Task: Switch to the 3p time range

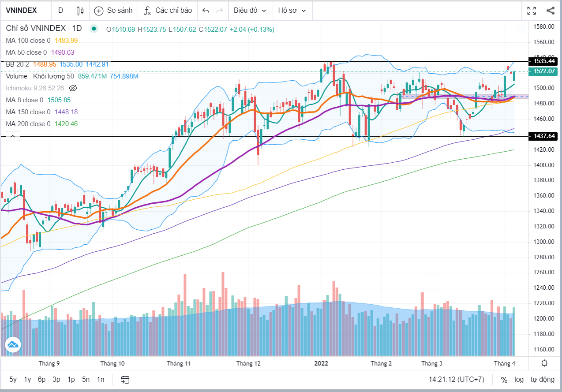Action: click(56, 379)
